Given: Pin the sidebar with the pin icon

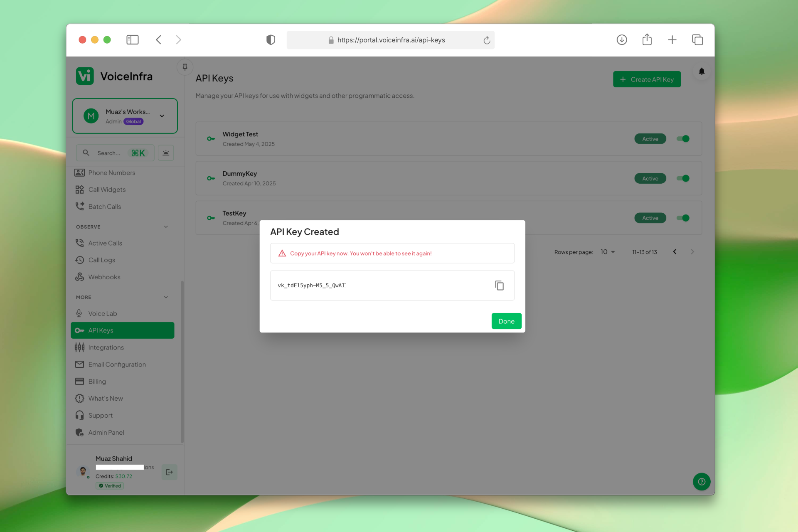Looking at the screenshot, I should click(185, 67).
